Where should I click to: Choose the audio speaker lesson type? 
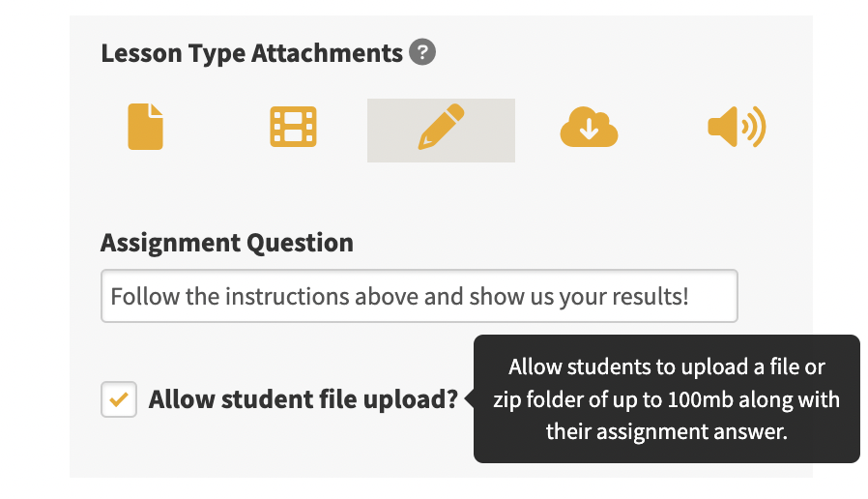pyautogui.click(x=737, y=127)
